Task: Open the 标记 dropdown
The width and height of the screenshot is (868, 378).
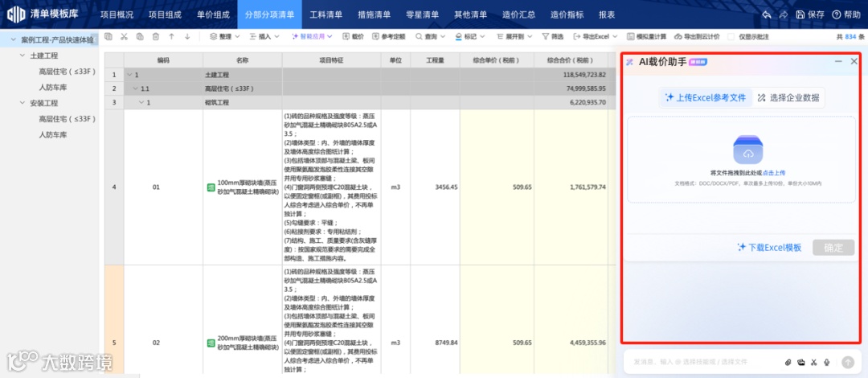Action: 470,36
